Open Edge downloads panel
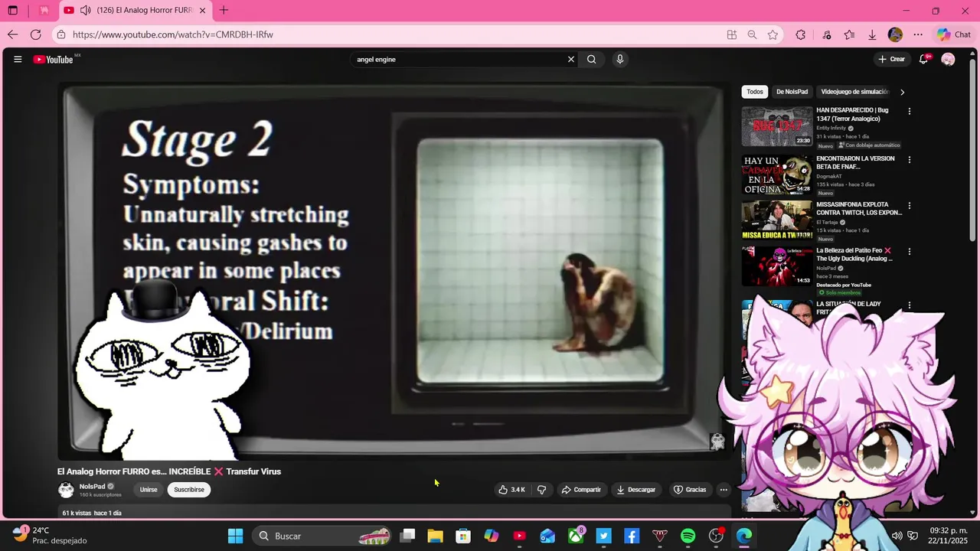 872,34
